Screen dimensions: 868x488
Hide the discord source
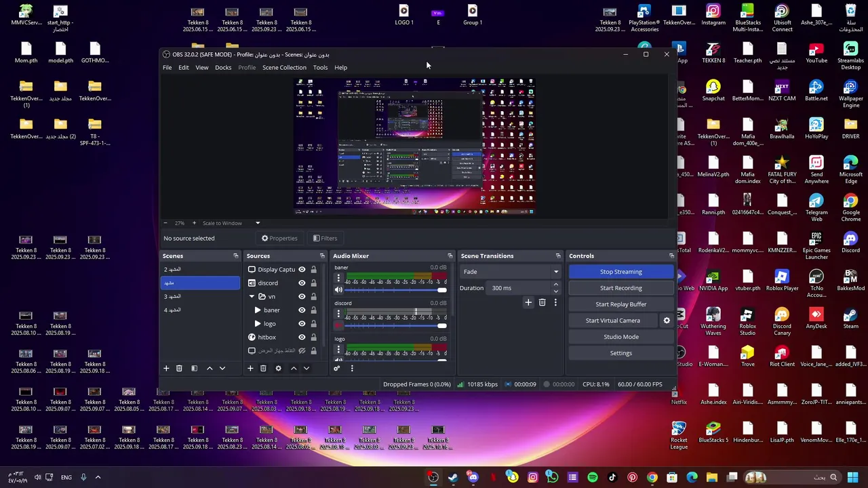pos(302,283)
